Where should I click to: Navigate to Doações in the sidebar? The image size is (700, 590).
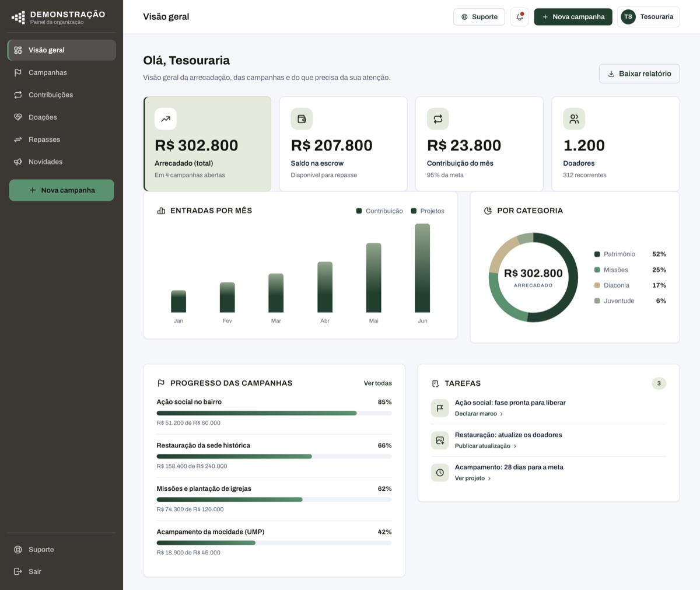(x=62, y=117)
